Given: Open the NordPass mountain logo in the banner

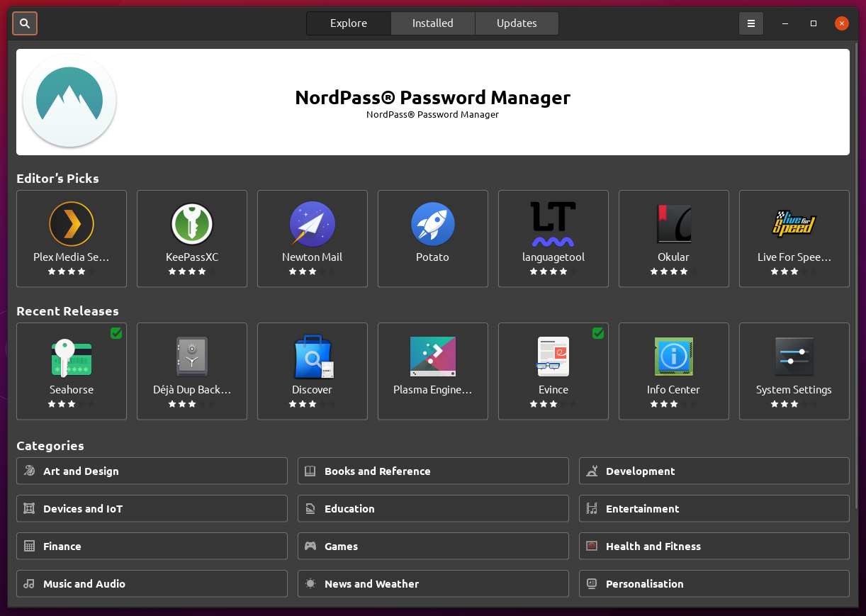Looking at the screenshot, I should click(69, 101).
